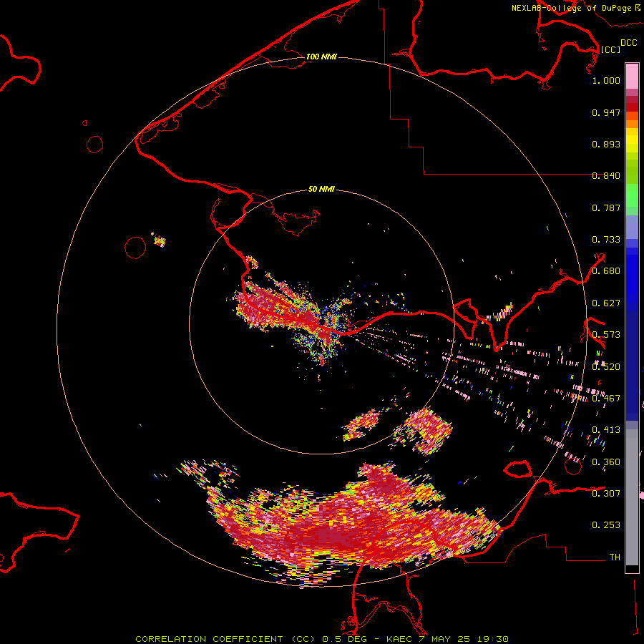Click the Correlation Coefficient product caption
The height and width of the screenshot is (644, 644).
point(322,639)
